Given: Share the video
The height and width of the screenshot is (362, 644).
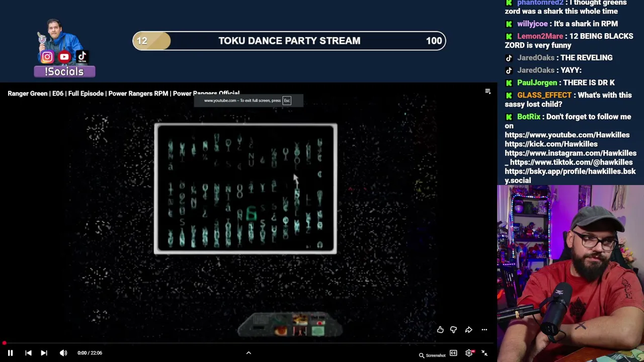Looking at the screenshot, I should coord(468,330).
